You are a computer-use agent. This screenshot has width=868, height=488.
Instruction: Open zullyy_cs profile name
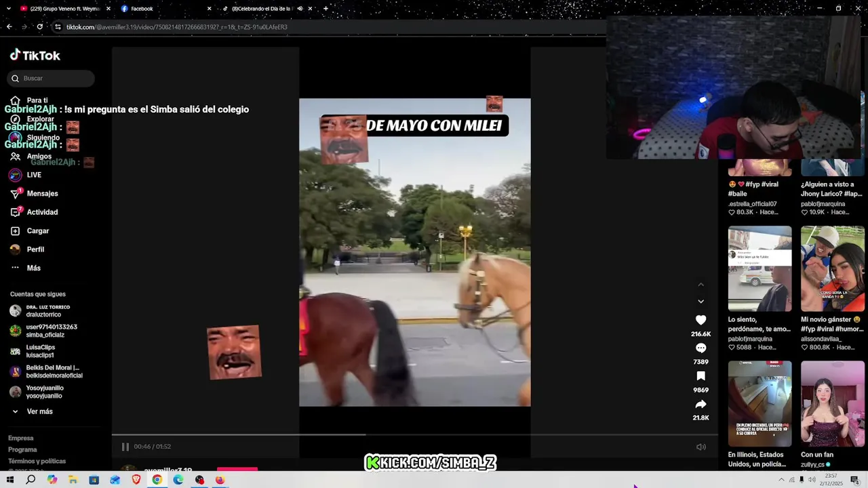coord(812,465)
